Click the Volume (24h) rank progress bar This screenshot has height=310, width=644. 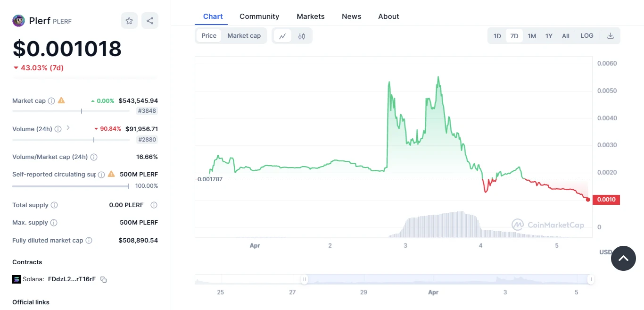(71, 139)
